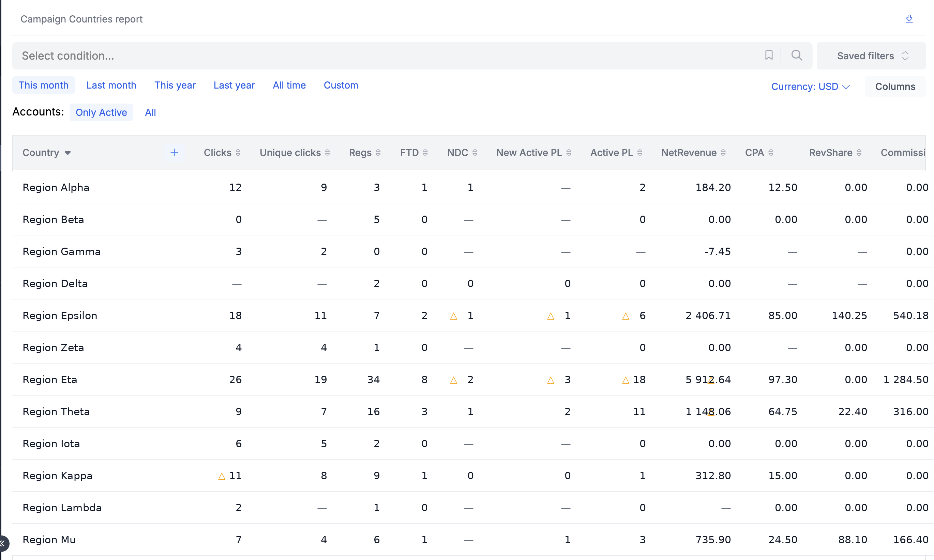Click the Region Eta row name
The image size is (934, 560).
point(50,379)
